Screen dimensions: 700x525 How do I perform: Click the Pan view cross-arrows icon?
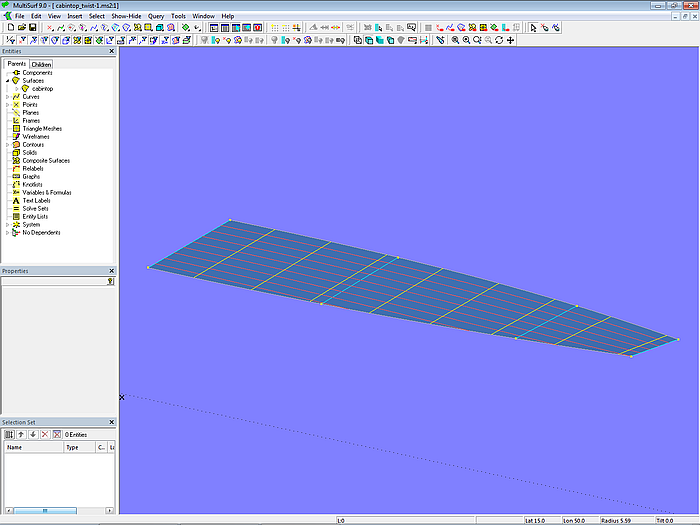(x=511, y=40)
